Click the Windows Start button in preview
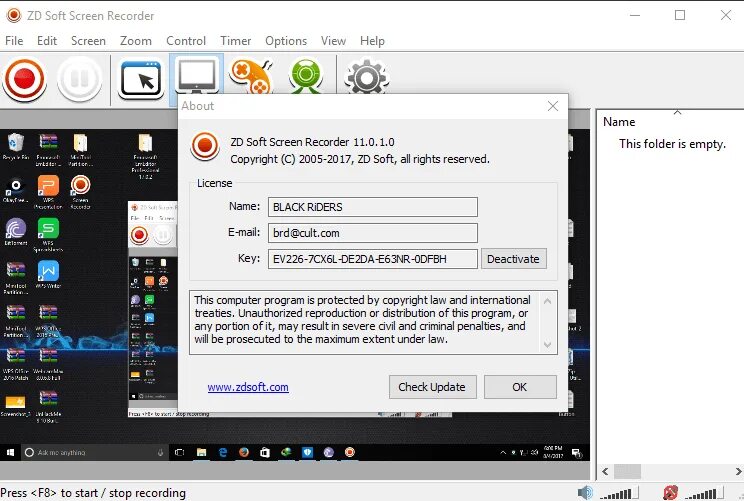 (x=10, y=453)
